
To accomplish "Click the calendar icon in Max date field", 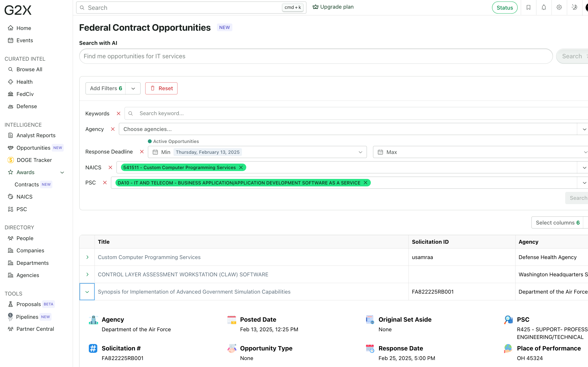I will click(380, 152).
